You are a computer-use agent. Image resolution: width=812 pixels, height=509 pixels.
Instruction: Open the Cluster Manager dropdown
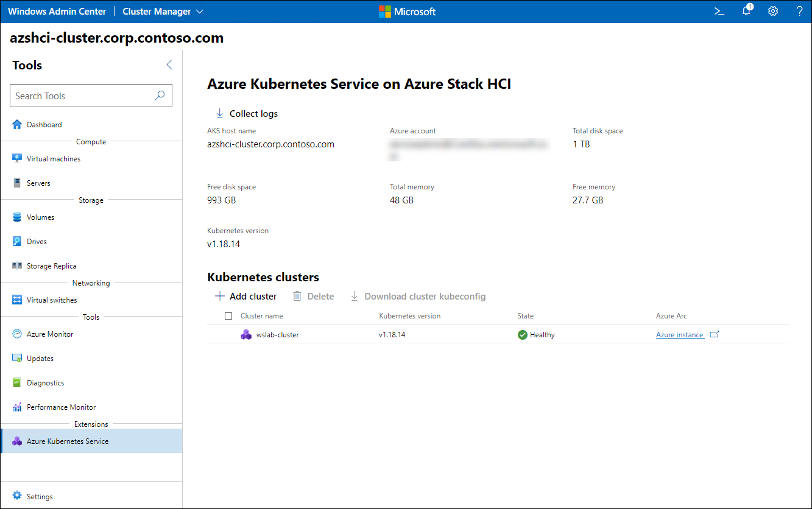(162, 11)
